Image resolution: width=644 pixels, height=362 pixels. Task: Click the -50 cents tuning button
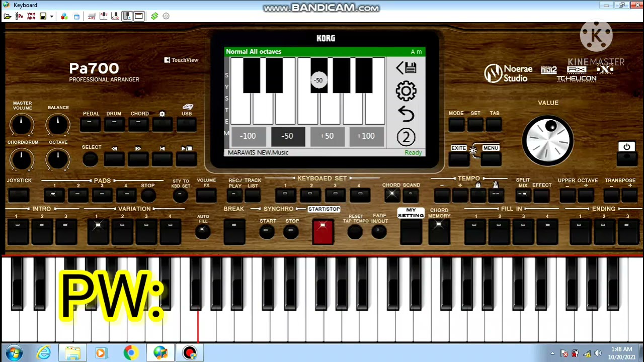coord(287,136)
